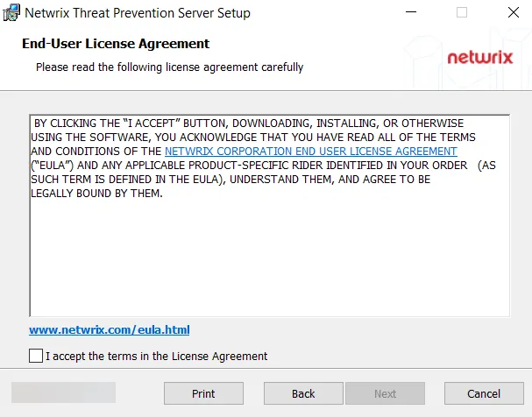The height and width of the screenshot is (417, 532).
Task: Click the "LEGALLY BOUND BY THEM." line
Action: pyautogui.click(x=96, y=194)
